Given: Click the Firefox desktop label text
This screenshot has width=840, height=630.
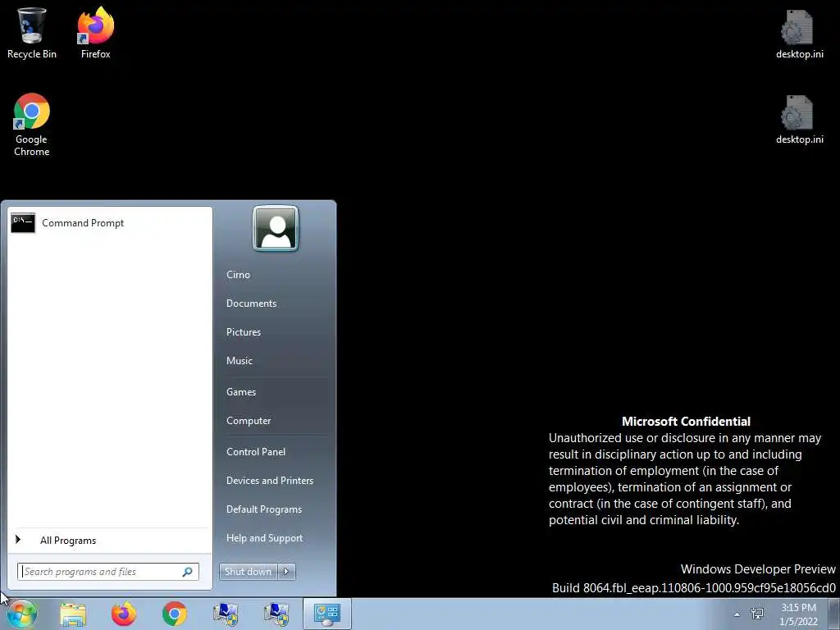Looking at the screenshot, I should [x=95, y=54].
